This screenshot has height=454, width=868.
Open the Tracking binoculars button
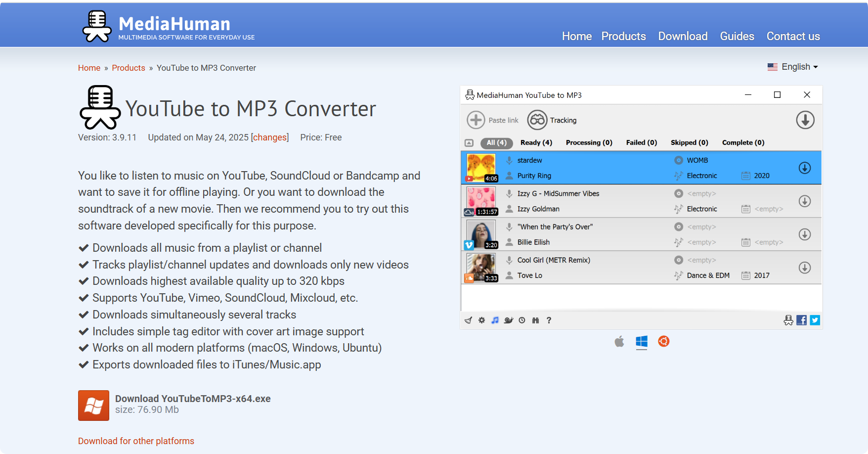tap(537, 120)
